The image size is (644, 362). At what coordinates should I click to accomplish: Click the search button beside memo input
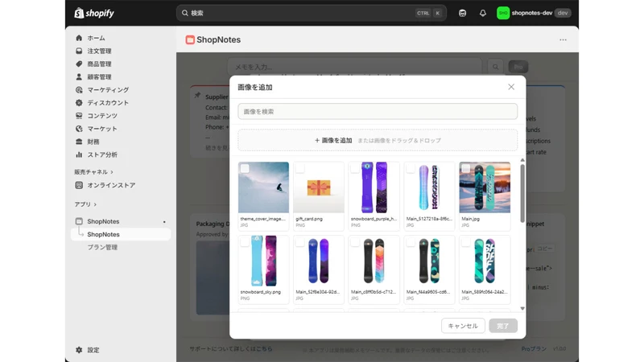496,67
